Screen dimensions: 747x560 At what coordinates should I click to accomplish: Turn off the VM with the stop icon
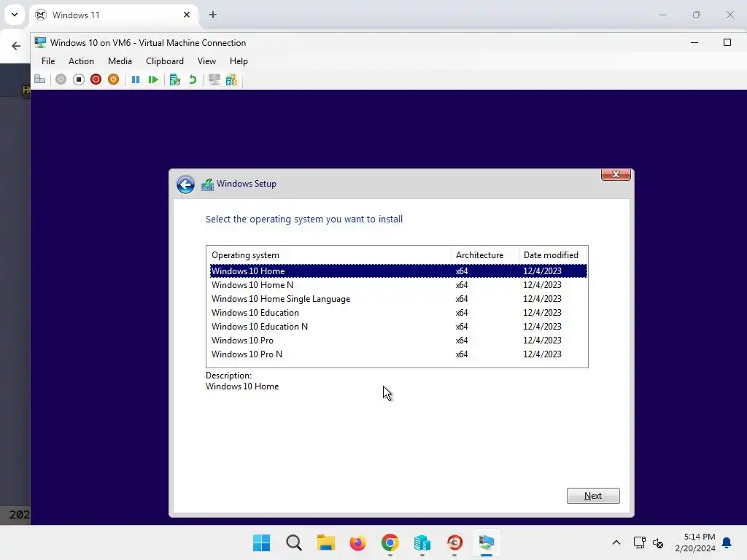(79, 79)
